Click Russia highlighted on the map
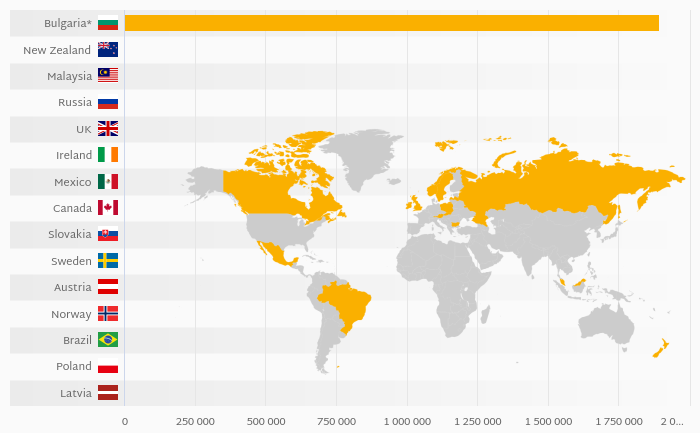Screen dimensions: 700x433 [x=558, y=185]
